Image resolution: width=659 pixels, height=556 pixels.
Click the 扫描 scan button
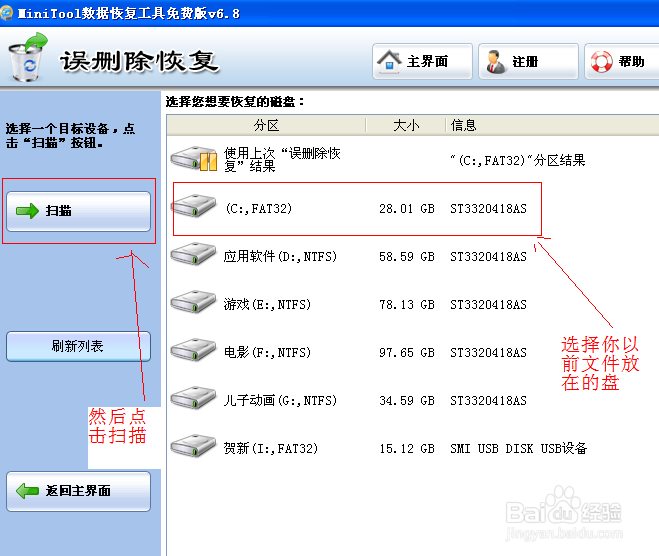coord(79,211)
